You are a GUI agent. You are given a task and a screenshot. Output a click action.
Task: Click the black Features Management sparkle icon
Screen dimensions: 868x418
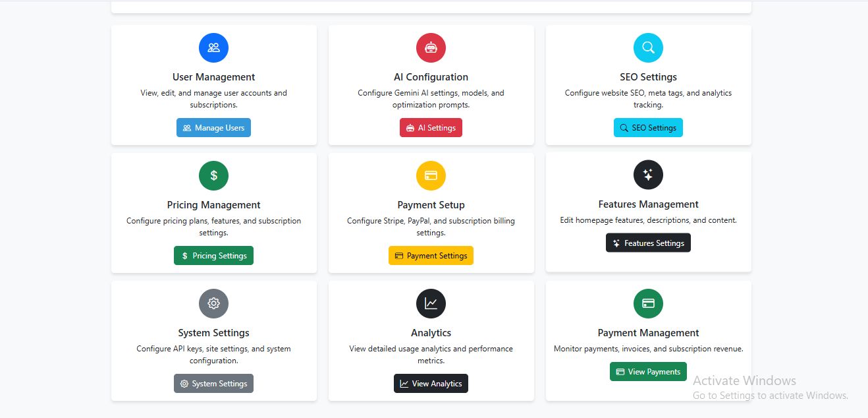click(x=648, y=175)
